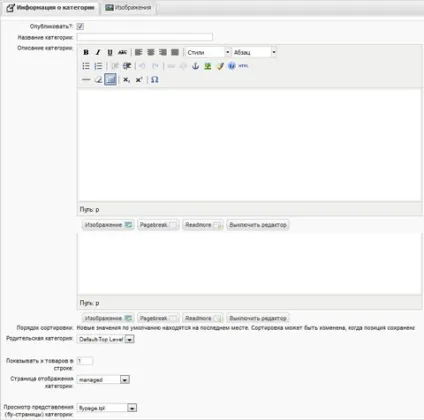Click Изображение button between the two editors
The image size is (424, 420).
pos(108,225)
